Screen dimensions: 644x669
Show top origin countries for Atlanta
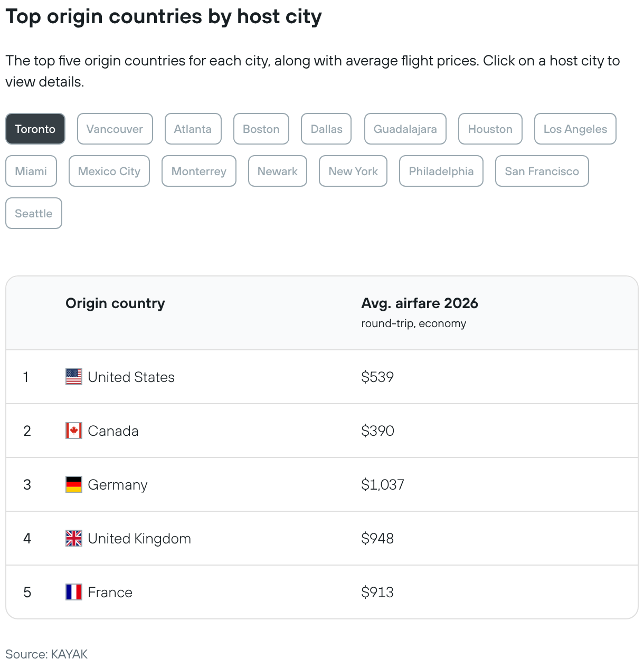193,129
